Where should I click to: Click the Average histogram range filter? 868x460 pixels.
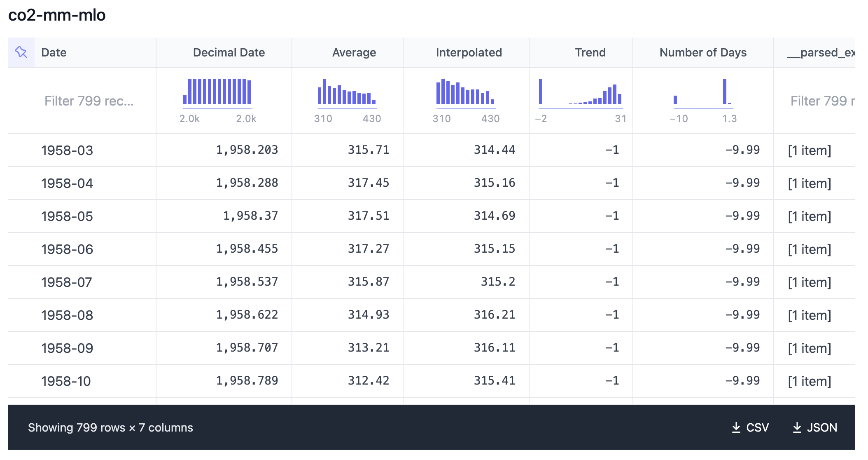[x=347, y=101]
